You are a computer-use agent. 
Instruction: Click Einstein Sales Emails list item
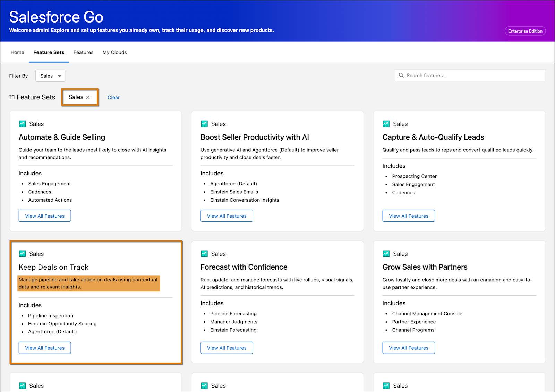click(x=234, y=192)
